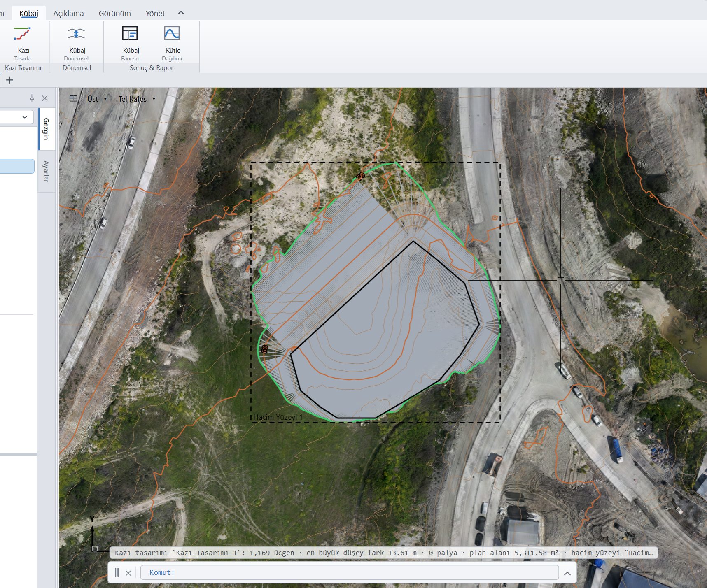Open the Kübaj Panosu dashboard
Screen dimensions: 707x588
pos(131,43)
